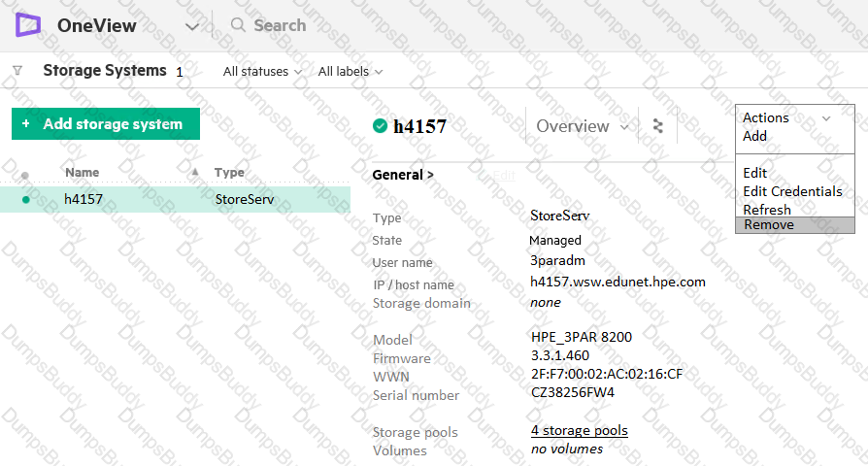868x466 pixels.
Task: Click the no volumes value
Action: coord(567,449)
